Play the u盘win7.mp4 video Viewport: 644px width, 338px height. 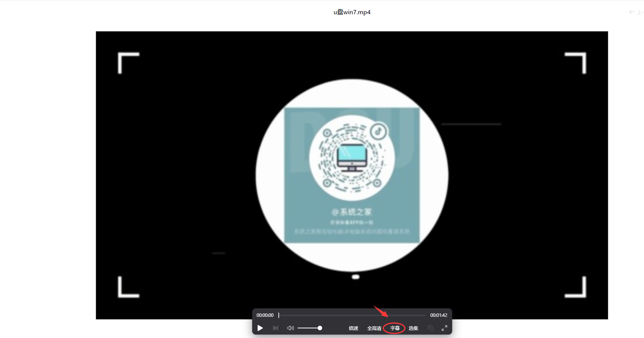pos(260,328)
